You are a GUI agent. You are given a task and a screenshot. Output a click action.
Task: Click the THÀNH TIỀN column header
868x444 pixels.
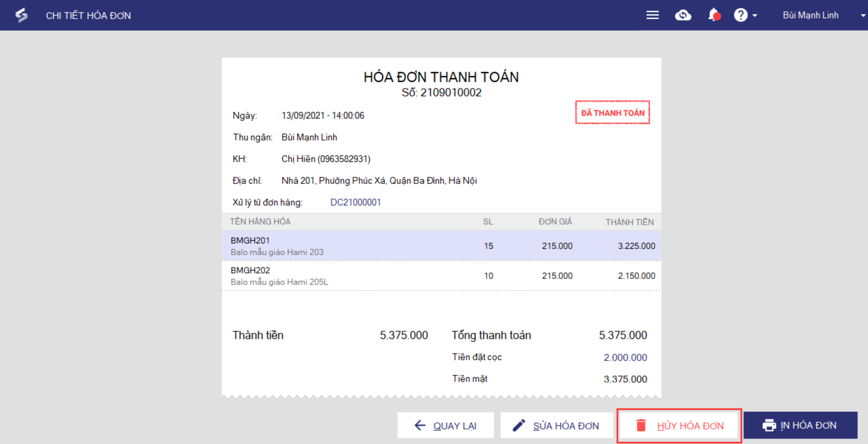tap(629, 222)
